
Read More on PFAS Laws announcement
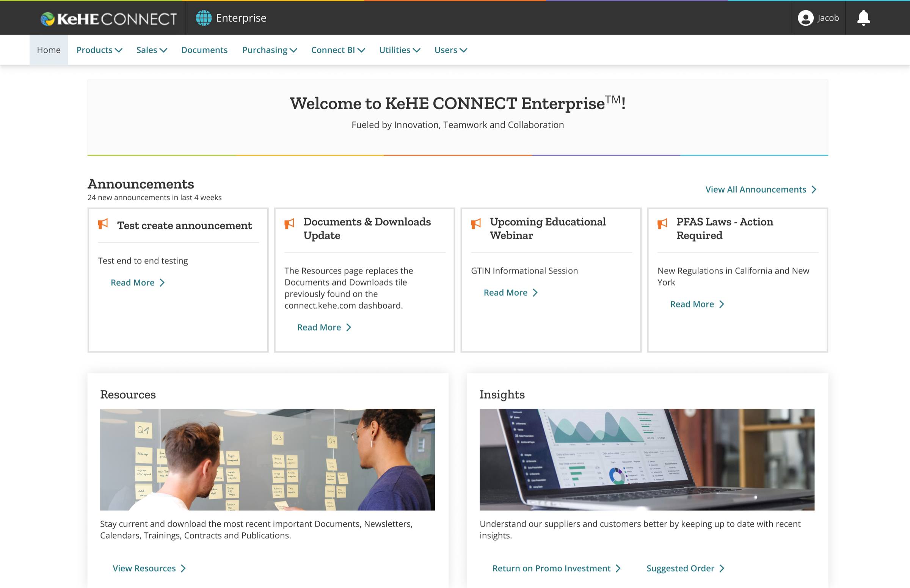coord(697,304)
